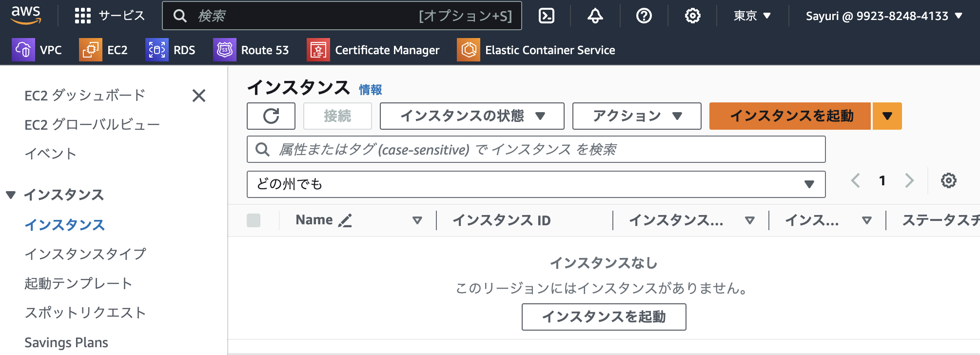
Task: Click the magnifier in the instance filter box
Action: (x=262, y=149)
